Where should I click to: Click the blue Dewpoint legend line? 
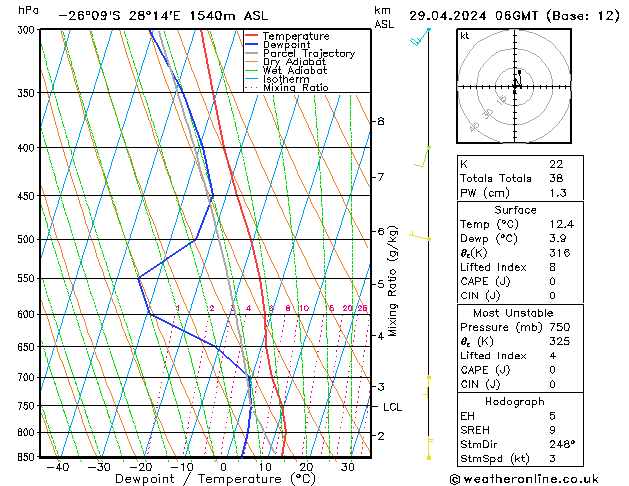[252, 44]
